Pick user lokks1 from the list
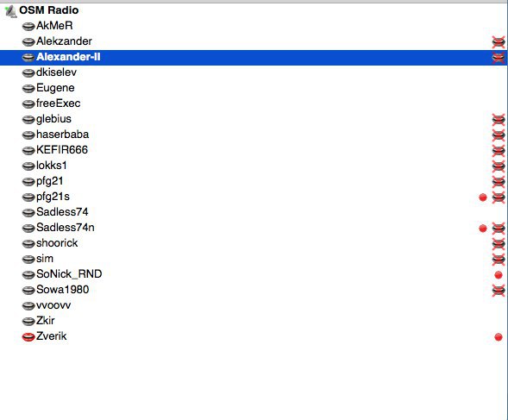The width and height of the screenshot is (508, 420). (52, 166)
